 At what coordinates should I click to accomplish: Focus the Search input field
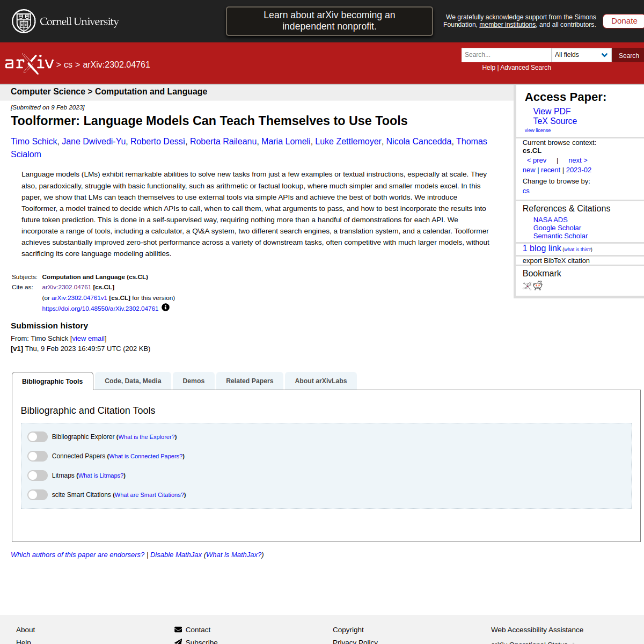[506, 55]
